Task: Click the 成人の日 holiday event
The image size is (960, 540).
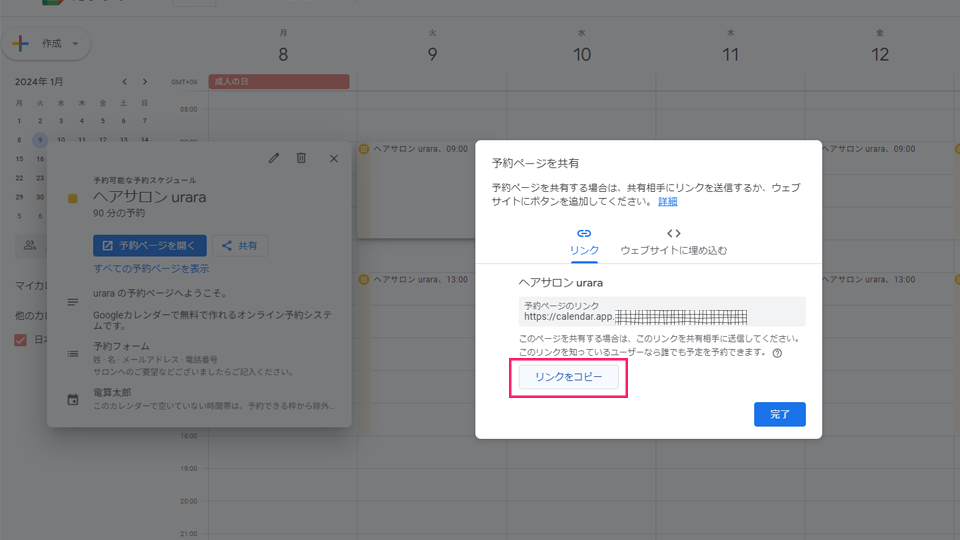Action: pos(279,81)
